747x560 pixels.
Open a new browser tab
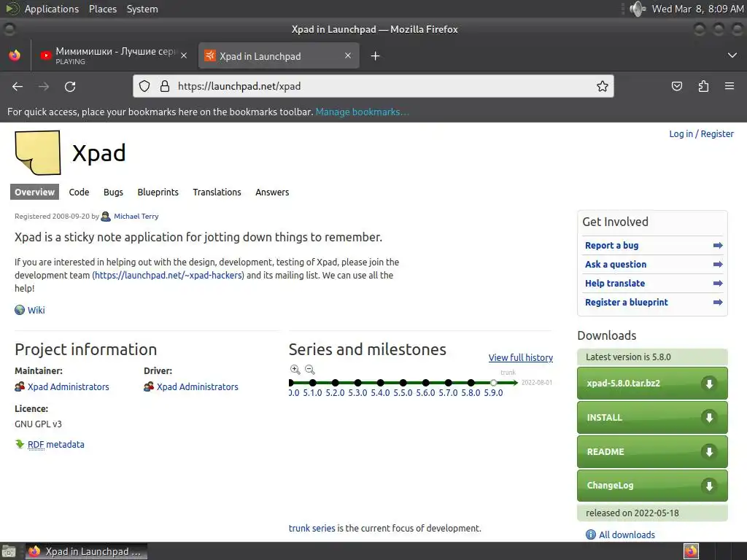(x=375, y=56)
